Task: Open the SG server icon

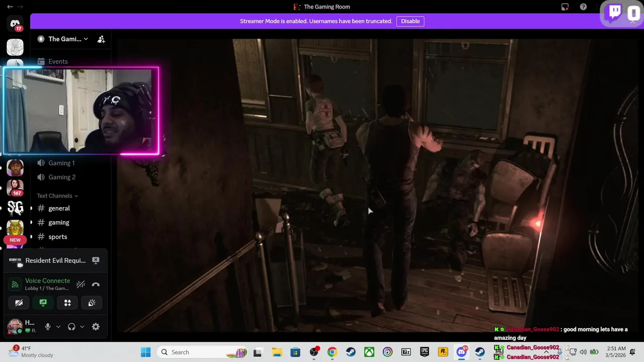Action: coord(15,207)
